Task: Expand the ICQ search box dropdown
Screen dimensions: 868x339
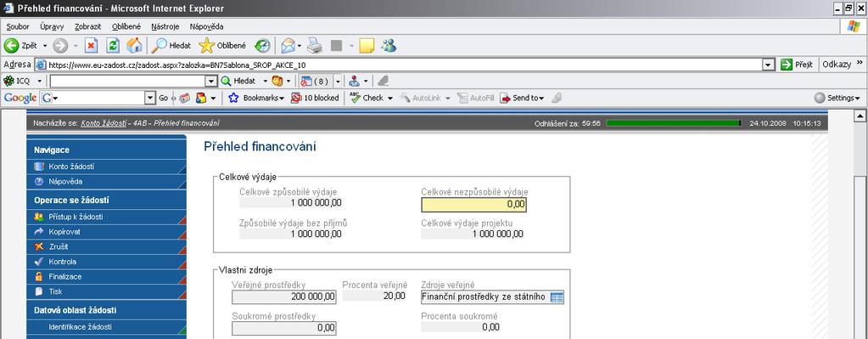Action: pyautogui.click(x=210, y=81)
